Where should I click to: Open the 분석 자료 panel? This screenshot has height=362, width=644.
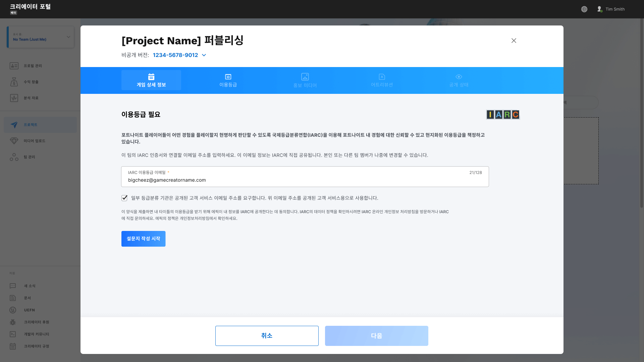14,98
